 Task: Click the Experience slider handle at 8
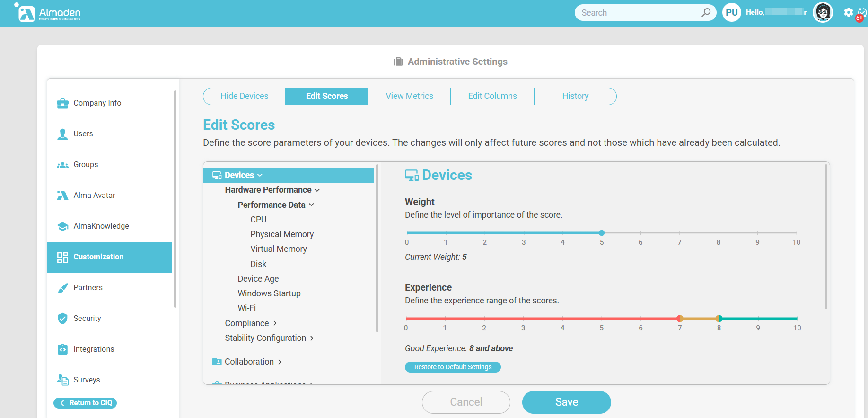coord(719,319)
